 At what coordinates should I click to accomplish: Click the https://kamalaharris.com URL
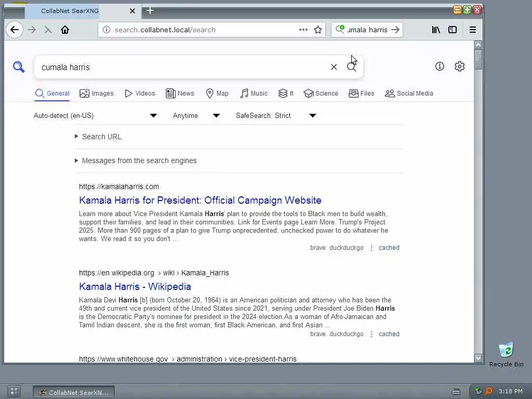pos(119,187)
